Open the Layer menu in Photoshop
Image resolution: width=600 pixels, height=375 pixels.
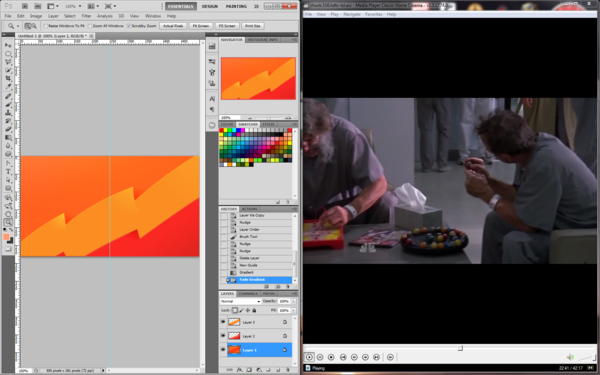tap(53, 16)
